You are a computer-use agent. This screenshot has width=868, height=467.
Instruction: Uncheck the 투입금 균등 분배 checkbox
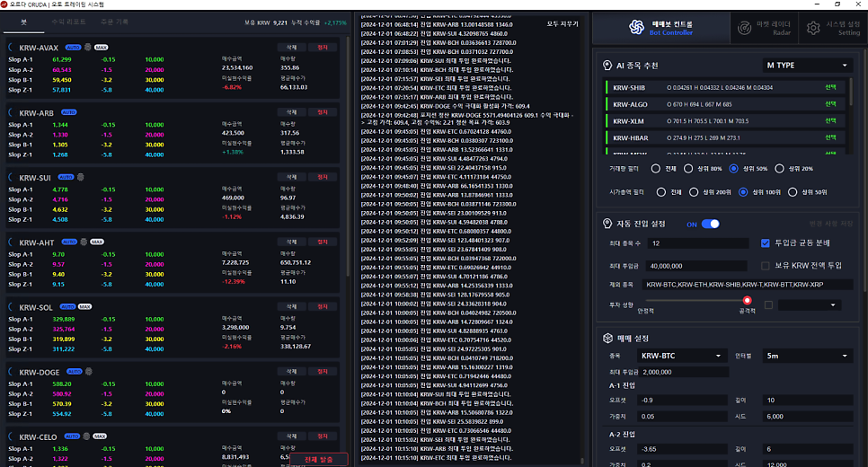(x=765, y=242)
